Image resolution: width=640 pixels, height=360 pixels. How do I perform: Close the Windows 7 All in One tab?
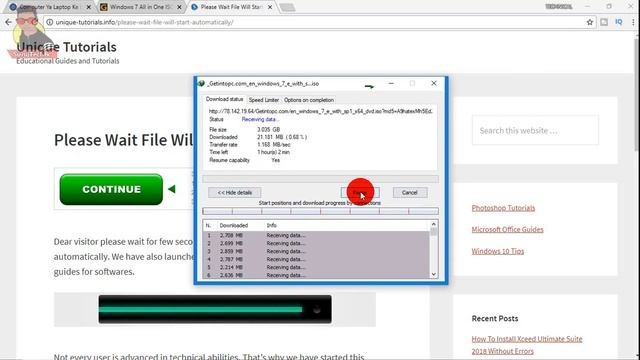179,7
